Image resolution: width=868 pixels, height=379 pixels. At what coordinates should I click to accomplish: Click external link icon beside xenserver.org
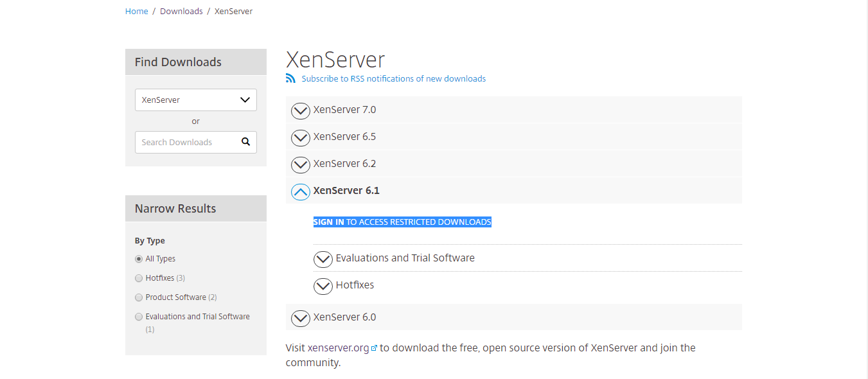pos(374,348)
